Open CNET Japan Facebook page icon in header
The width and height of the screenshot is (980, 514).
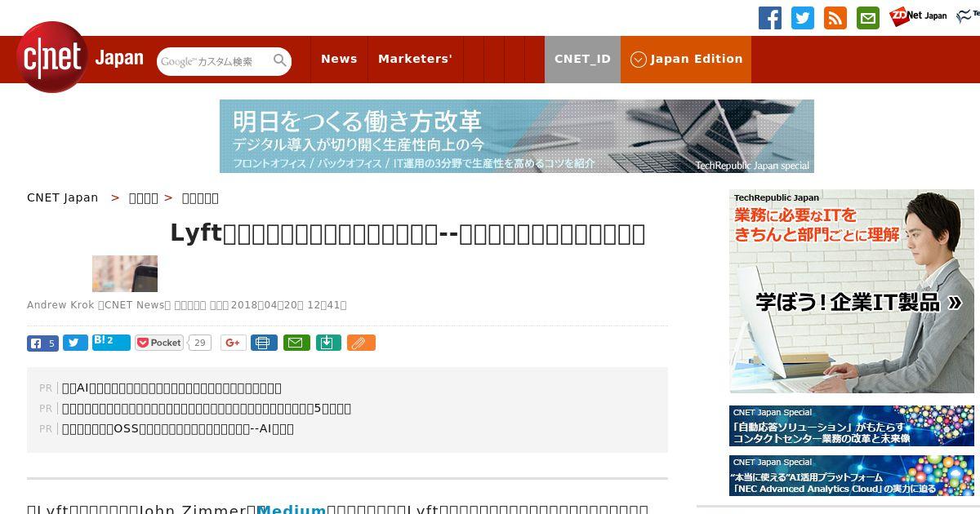pyautogui.click(x=770, y=18)
